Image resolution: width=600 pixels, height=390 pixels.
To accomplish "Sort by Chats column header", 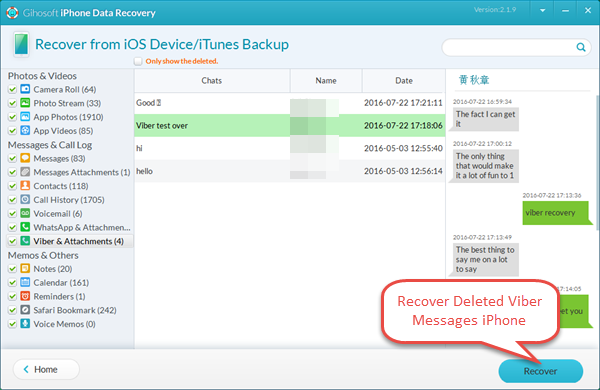I will [212, 80].
